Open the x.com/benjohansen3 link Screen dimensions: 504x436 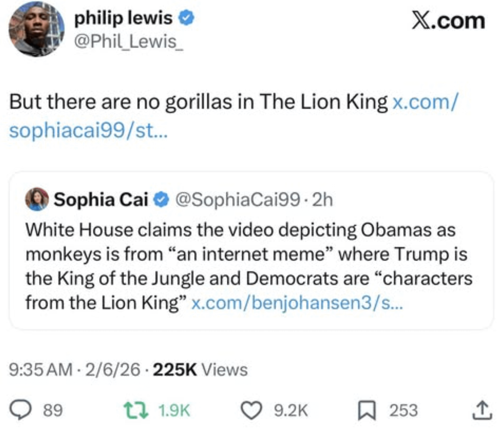[x=297, y=303]
